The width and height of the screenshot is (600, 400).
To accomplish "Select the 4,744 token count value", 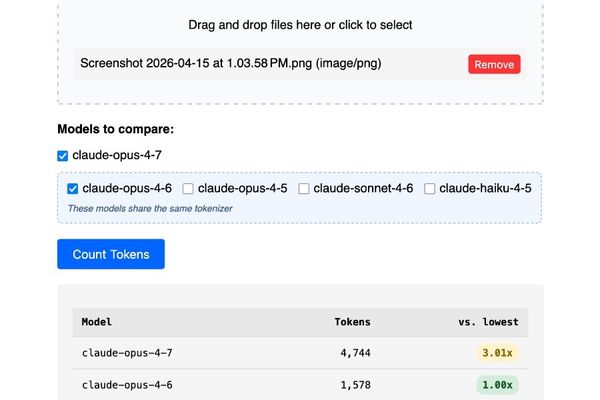I will click(355, 353).
